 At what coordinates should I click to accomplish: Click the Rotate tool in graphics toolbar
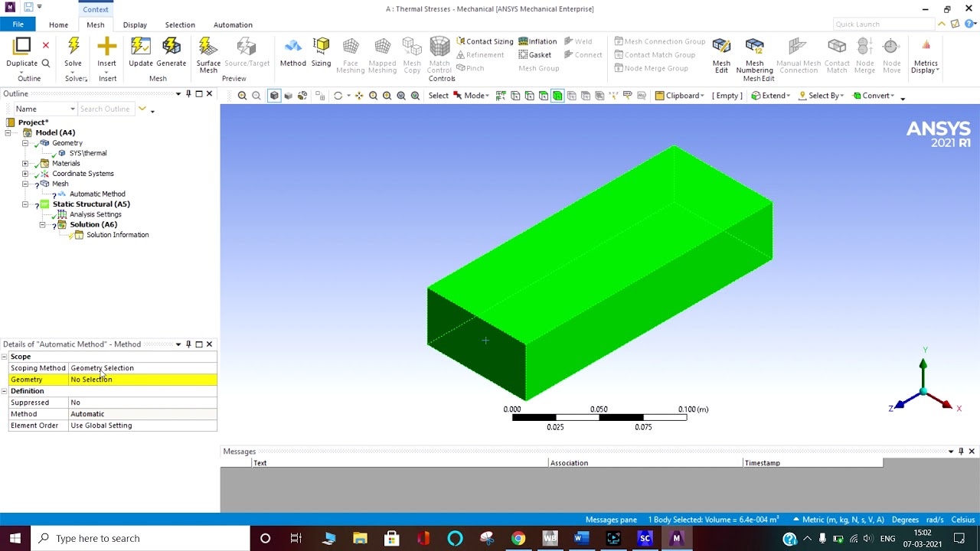(338, 96)
